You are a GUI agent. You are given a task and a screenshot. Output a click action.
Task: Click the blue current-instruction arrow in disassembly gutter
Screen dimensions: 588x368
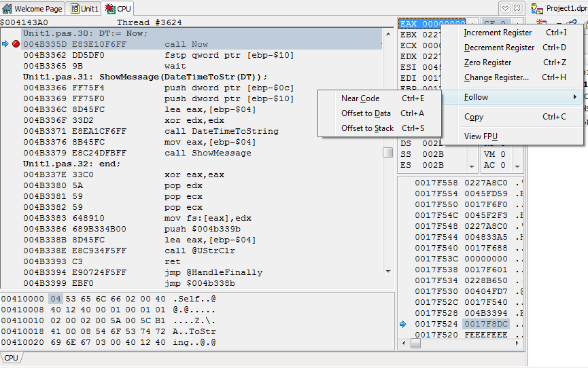coord(5,44)
